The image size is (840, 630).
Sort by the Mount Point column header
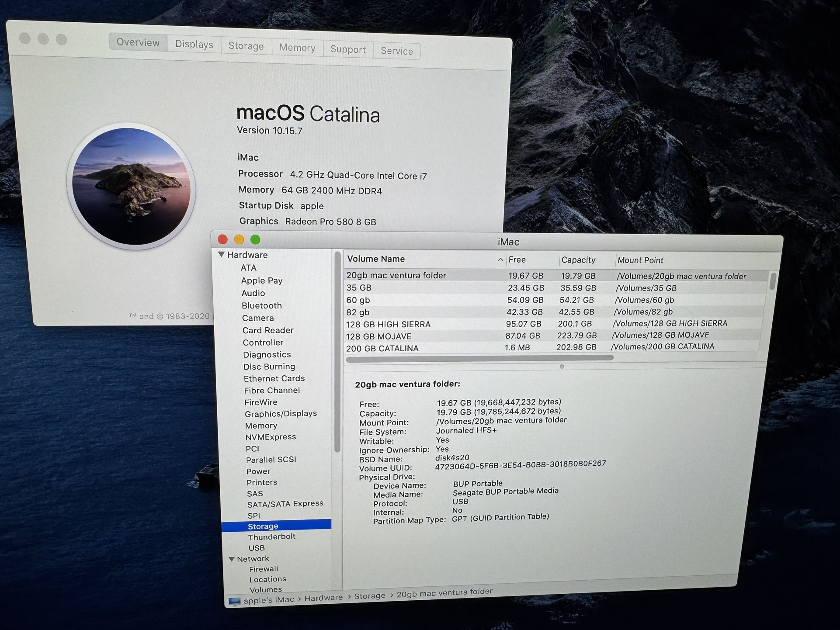coord(640,260)
